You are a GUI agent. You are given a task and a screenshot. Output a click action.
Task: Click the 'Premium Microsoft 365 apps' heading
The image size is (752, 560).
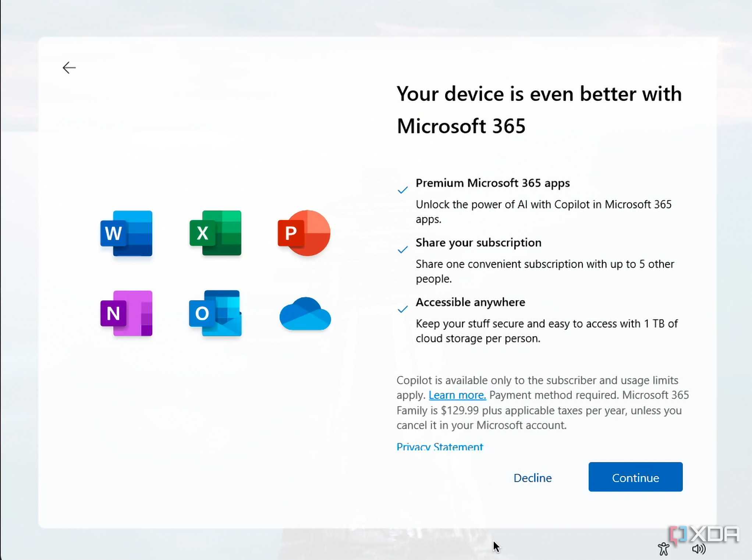pos(493,183)
